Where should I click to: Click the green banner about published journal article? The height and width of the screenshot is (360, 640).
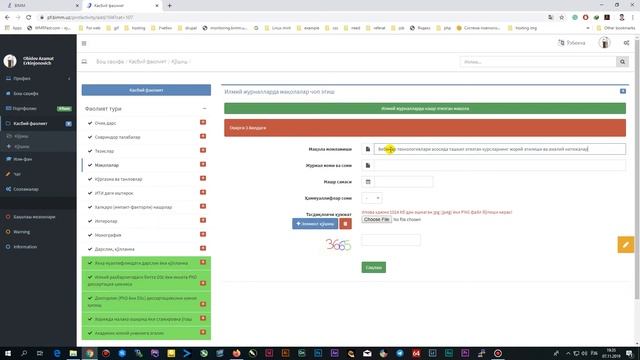(424, 109)
